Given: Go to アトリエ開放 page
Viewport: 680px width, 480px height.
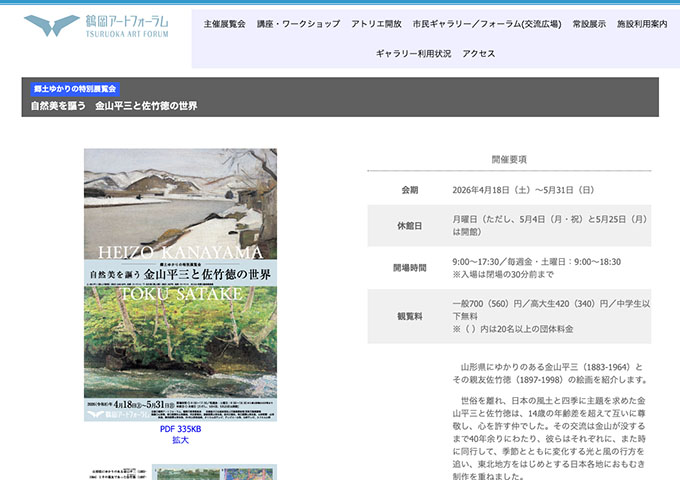Looking at the screenshot, I should (x=376, y=24).
